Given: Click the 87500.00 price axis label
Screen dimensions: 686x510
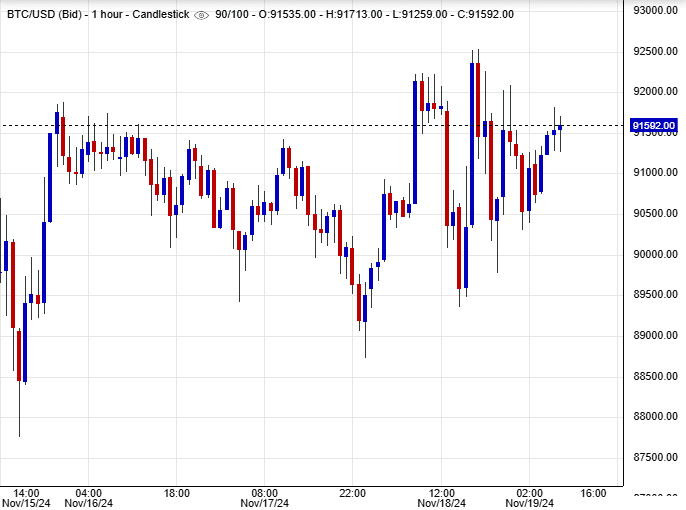Looking at the screenshot, I should 655,457.
